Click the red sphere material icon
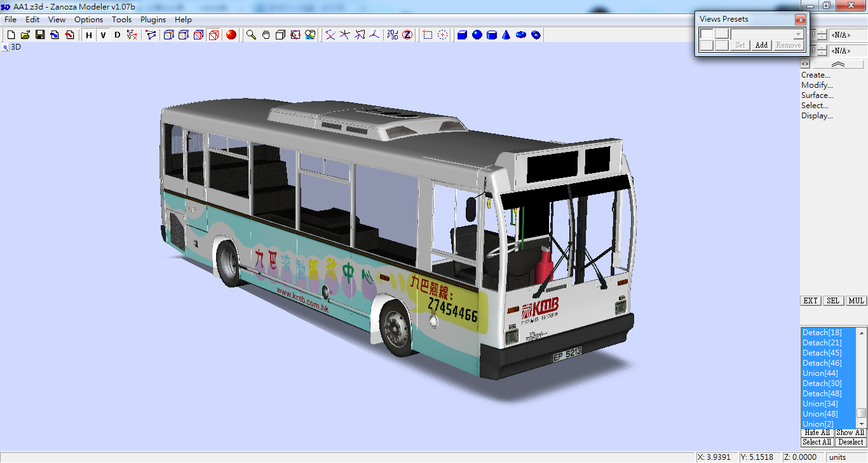The image size is (868, 463). (231, 35)
